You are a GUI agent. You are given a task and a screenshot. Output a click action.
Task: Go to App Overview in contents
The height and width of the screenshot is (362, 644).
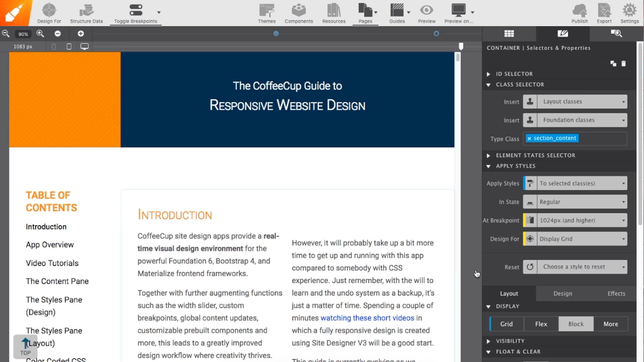(x=50, y=245)
